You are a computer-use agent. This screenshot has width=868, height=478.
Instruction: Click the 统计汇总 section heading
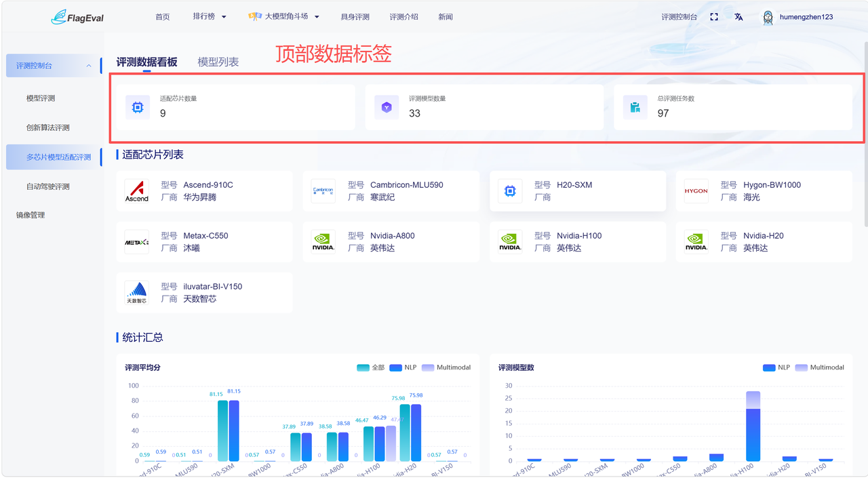tap(142, 337)
